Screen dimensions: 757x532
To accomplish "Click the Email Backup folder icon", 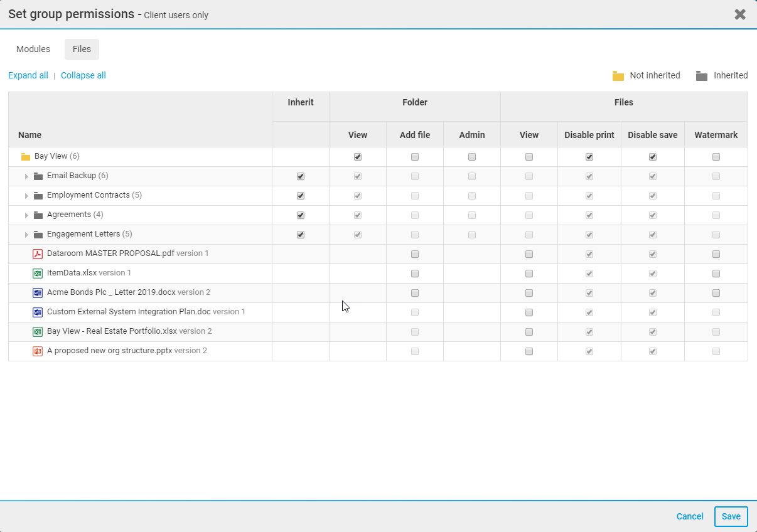I will click(38, 176).
